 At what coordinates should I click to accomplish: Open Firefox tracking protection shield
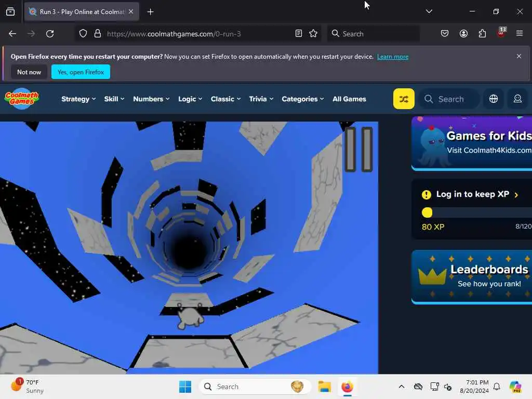tap(83, 34)
